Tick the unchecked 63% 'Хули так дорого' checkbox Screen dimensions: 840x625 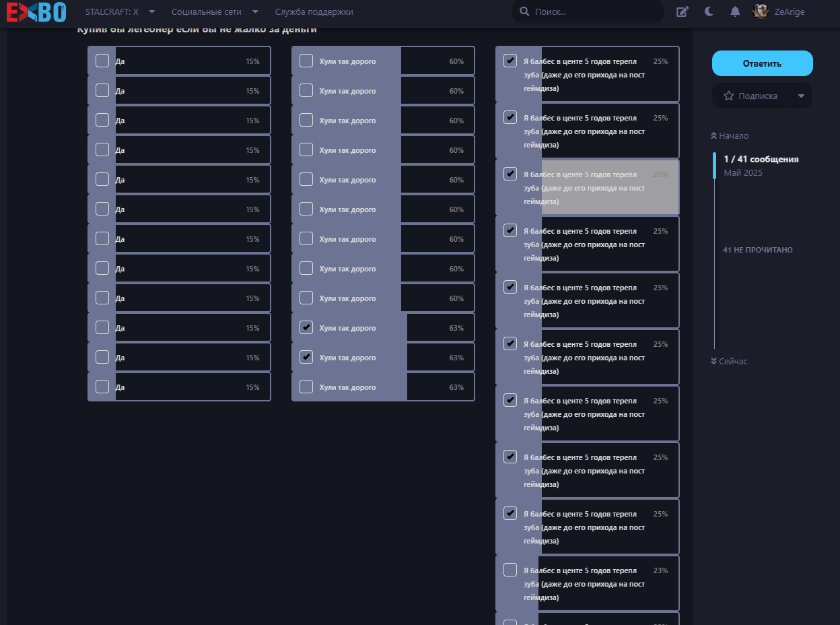pos(306,387)
